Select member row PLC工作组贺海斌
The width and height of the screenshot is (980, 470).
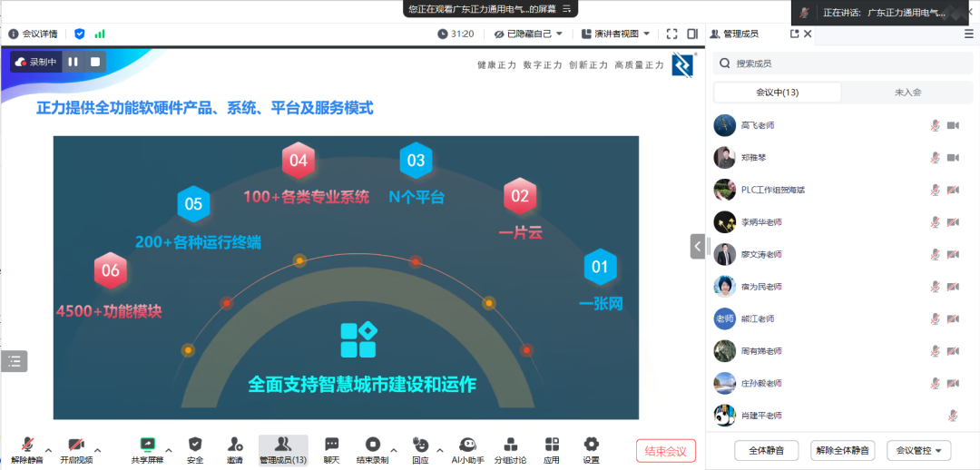click(842, 190)
